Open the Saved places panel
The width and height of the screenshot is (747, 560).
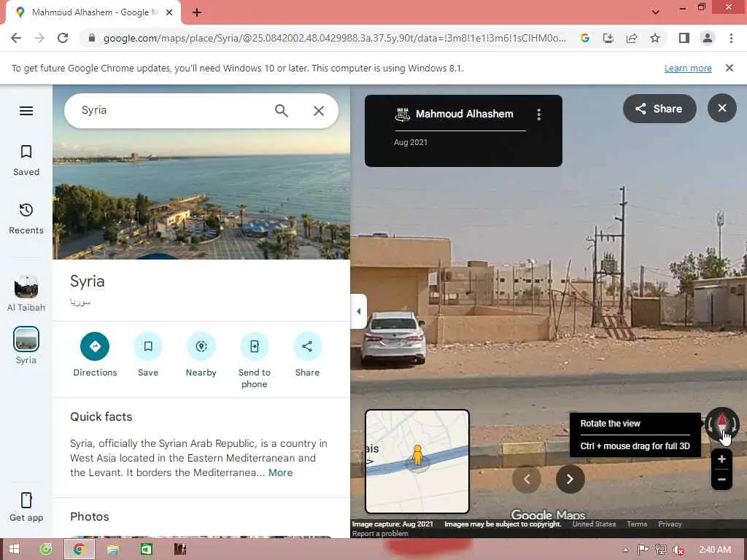(x=26, y=160)
